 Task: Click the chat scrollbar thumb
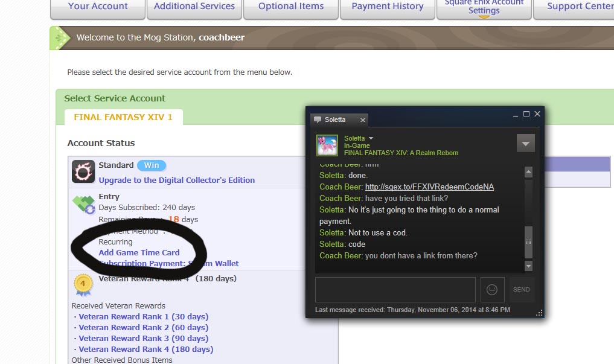(528, 241)
